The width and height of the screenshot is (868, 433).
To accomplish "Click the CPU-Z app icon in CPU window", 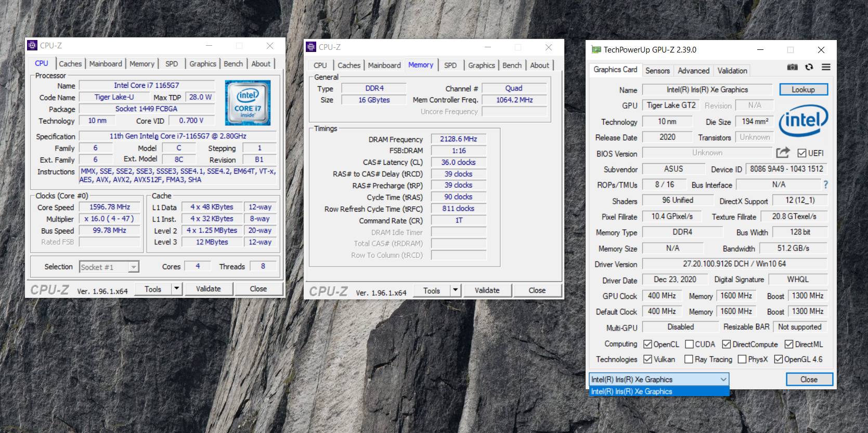I will click(x=32, y=45).
